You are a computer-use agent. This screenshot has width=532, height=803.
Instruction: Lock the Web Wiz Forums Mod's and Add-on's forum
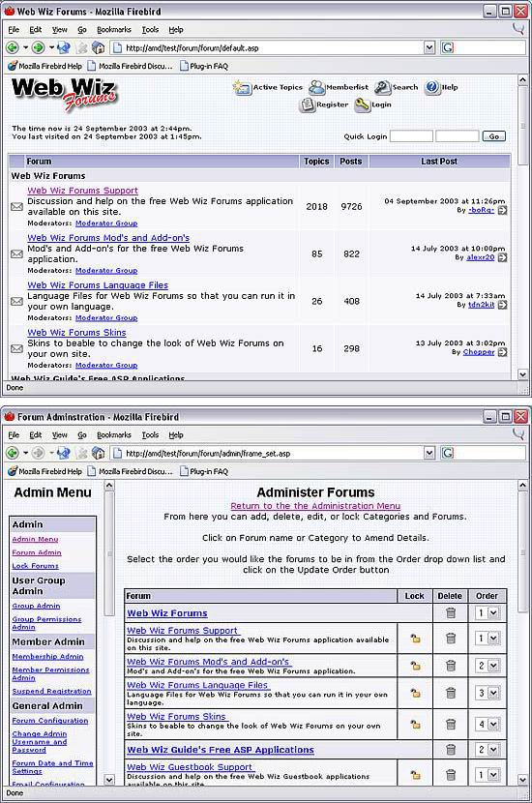click(415, 666)
